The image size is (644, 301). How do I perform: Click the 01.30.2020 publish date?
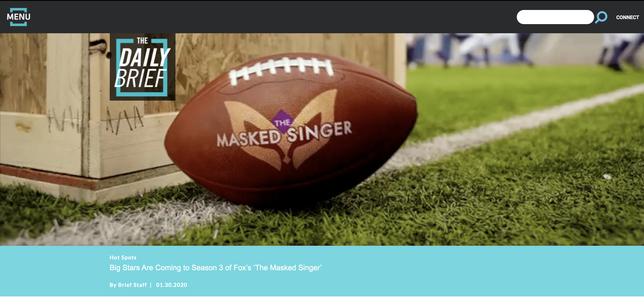pyautogui.click(x=171, y=285)
